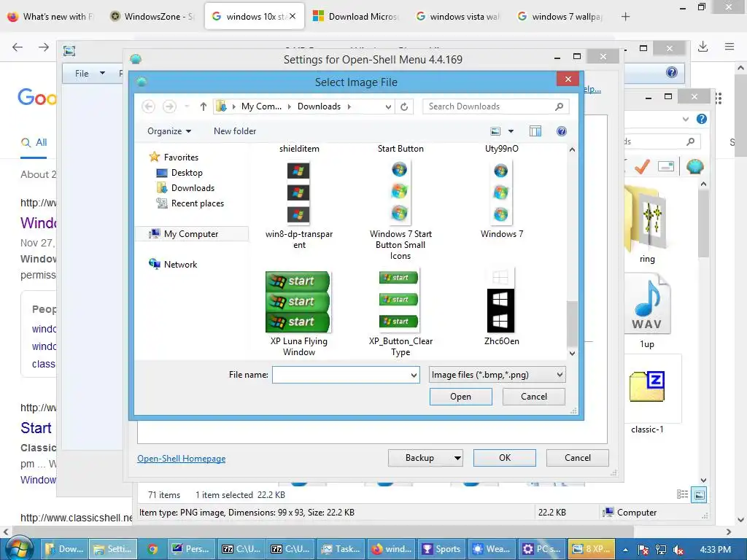Select Downloads in the navigation pane
This screenshot has height=560, width=747.
click(x=193, y=187)
